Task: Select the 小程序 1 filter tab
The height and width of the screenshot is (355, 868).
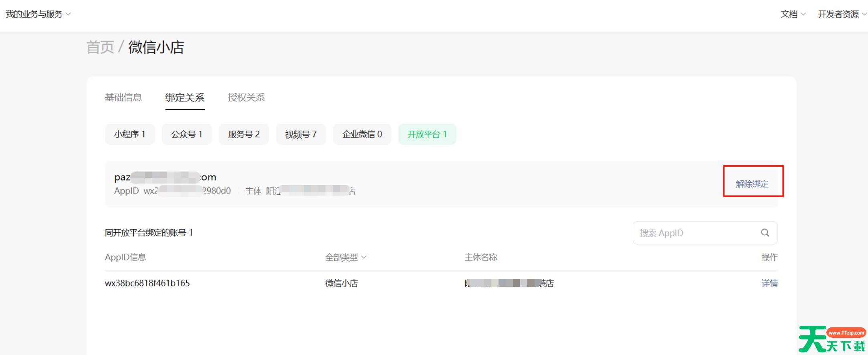Action: 129,134
